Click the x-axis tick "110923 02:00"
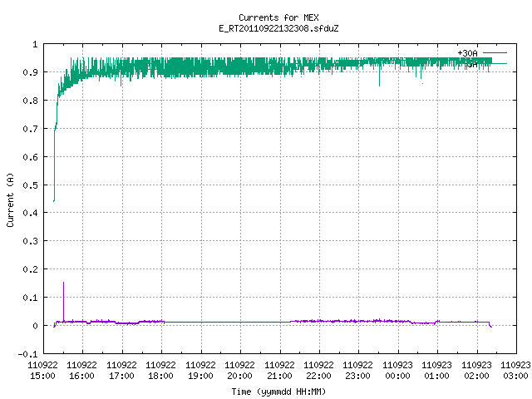This screenshot has width=532, height=399. [476, 370]
